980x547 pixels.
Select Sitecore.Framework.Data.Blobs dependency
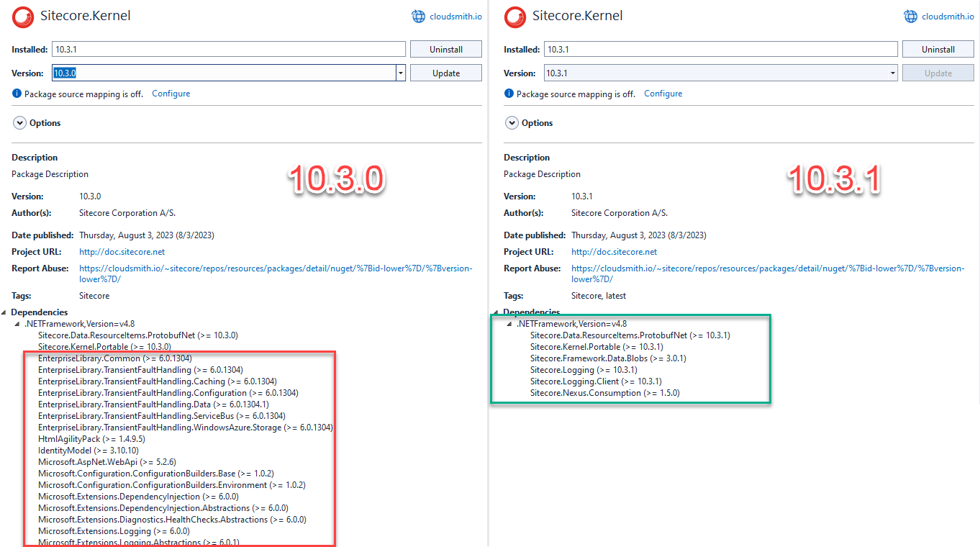click(x=608, y=358)
